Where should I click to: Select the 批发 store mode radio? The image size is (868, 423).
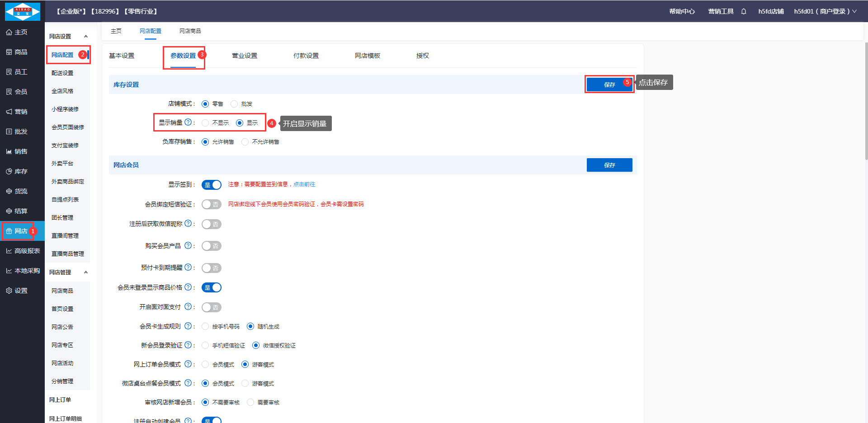click(x=234, y=104)
